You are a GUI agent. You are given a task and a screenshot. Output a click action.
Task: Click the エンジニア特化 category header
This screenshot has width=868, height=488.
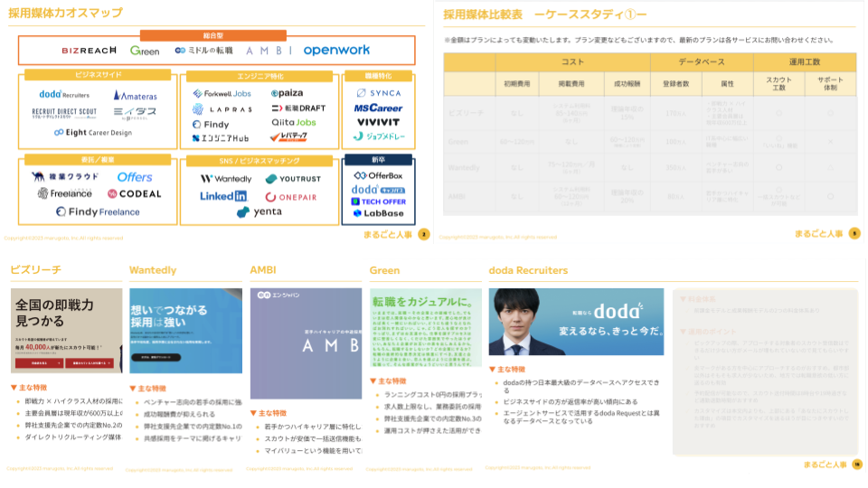259,76
